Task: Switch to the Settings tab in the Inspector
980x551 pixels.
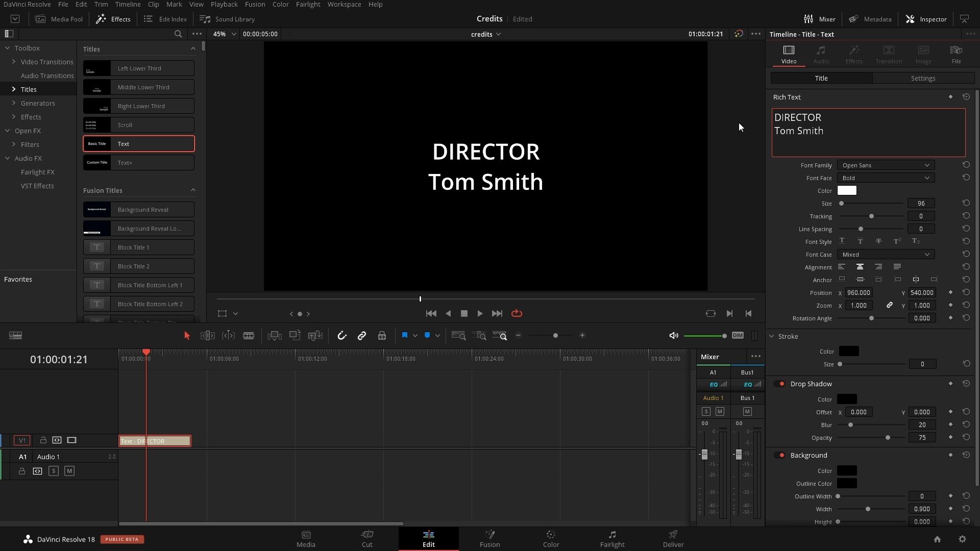Action: click(922, 78)
